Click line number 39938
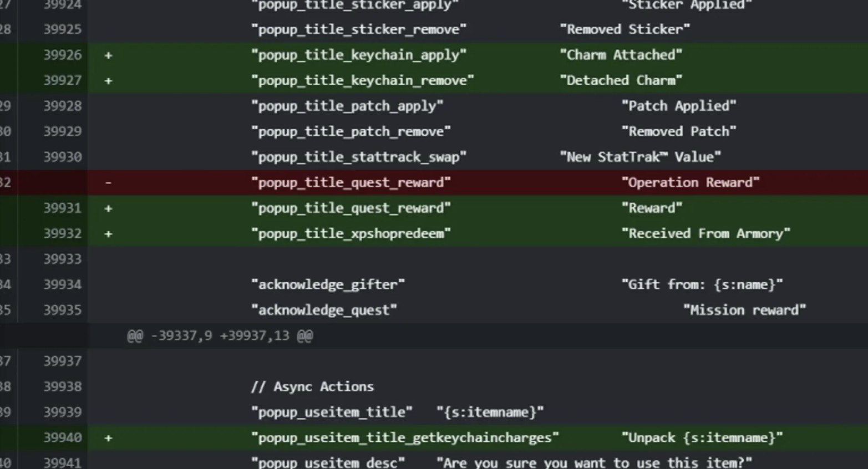 [62, 386]
